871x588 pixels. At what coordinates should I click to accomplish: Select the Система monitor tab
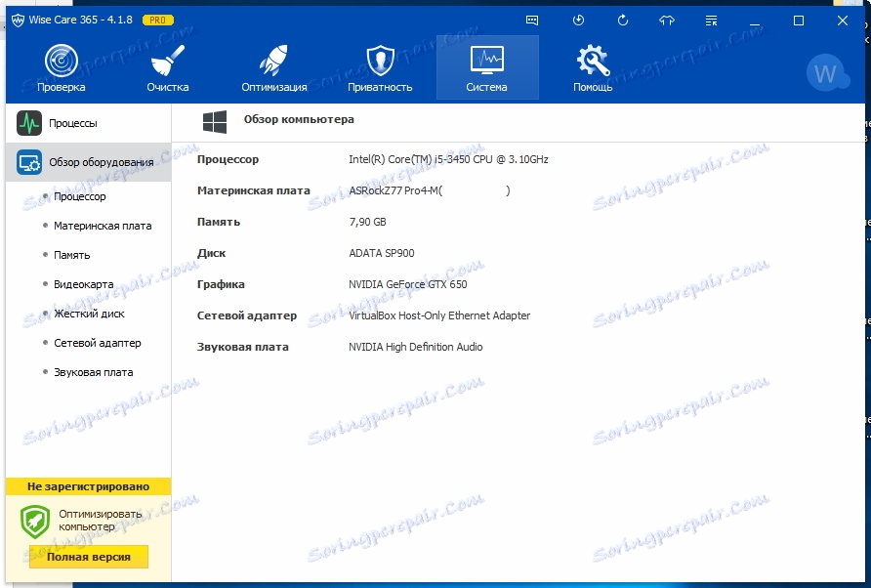[487, 67]
